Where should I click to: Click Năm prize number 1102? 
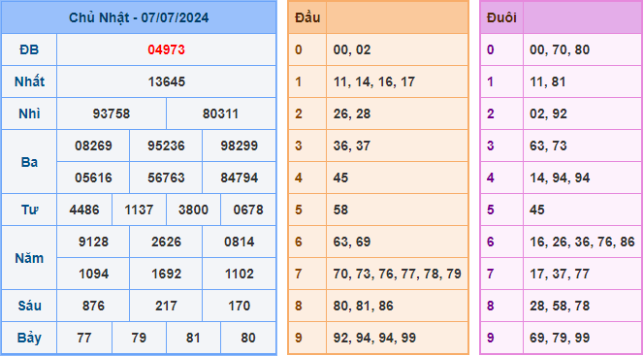[240, 274]
